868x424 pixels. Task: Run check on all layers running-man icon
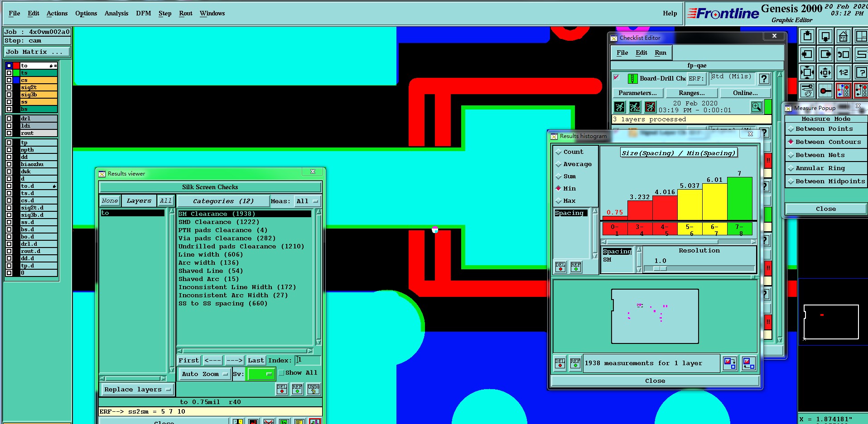619,107
